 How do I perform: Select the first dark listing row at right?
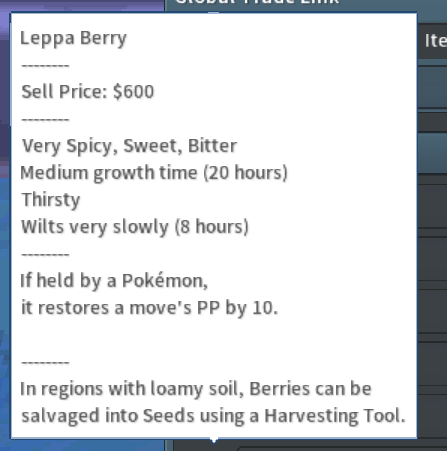point(432,206)
